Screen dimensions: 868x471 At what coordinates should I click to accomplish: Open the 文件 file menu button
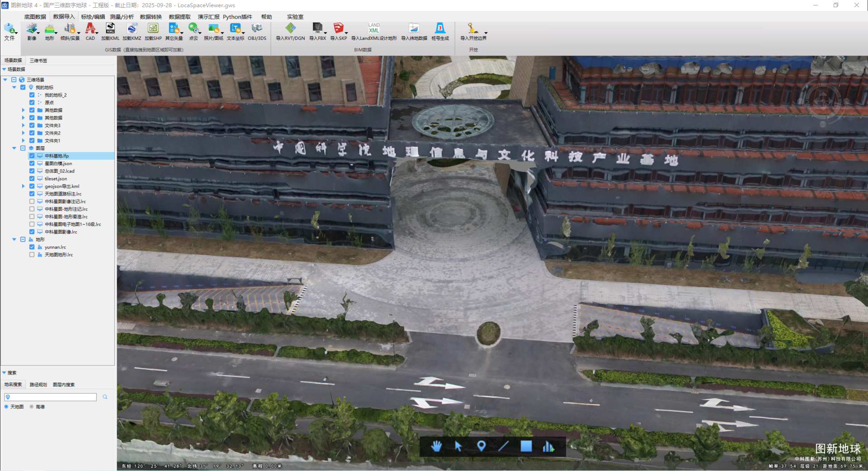tap(9, 32)
